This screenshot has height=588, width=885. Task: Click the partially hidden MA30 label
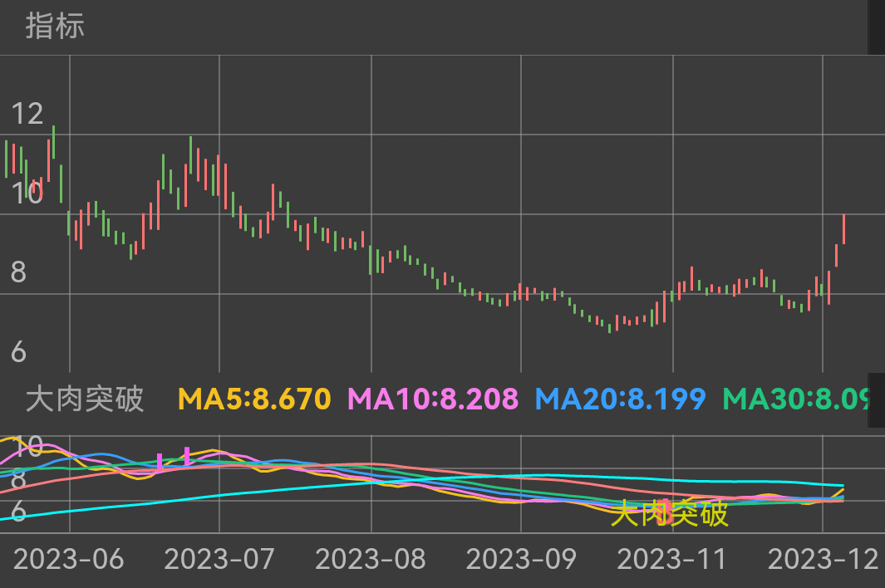coord(795,399)
